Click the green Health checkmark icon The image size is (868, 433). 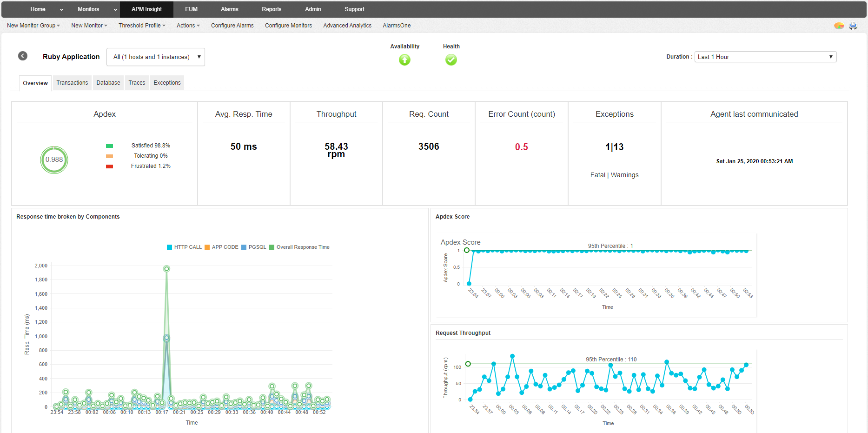[451, 60]
